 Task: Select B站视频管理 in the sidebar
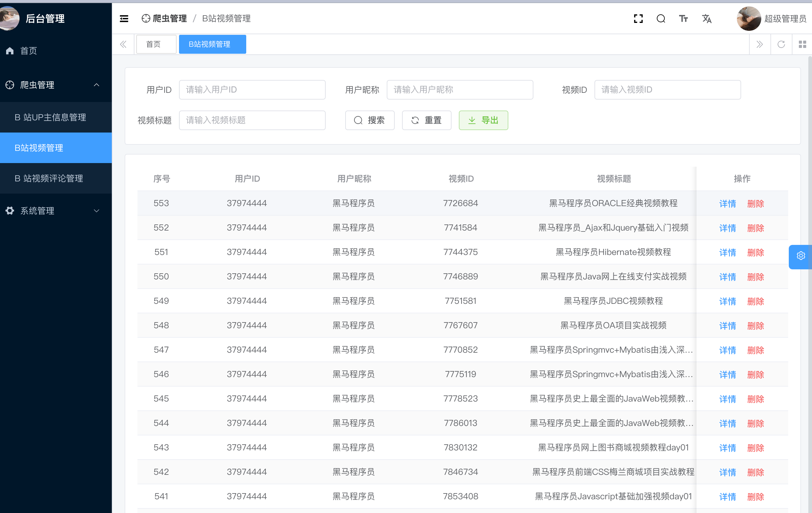[x=56, y=147]
